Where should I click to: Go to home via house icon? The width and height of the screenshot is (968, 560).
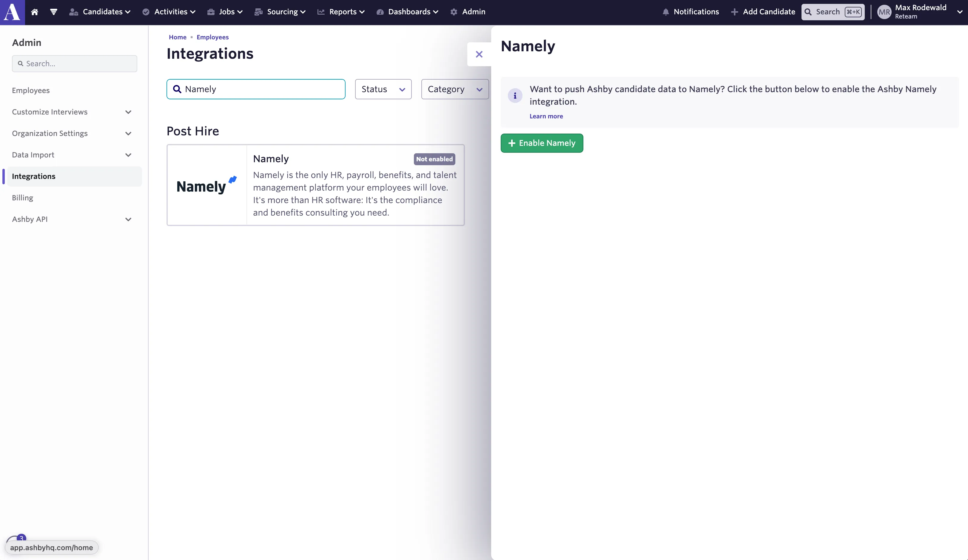pyautogui.click(x=35, y=12)
